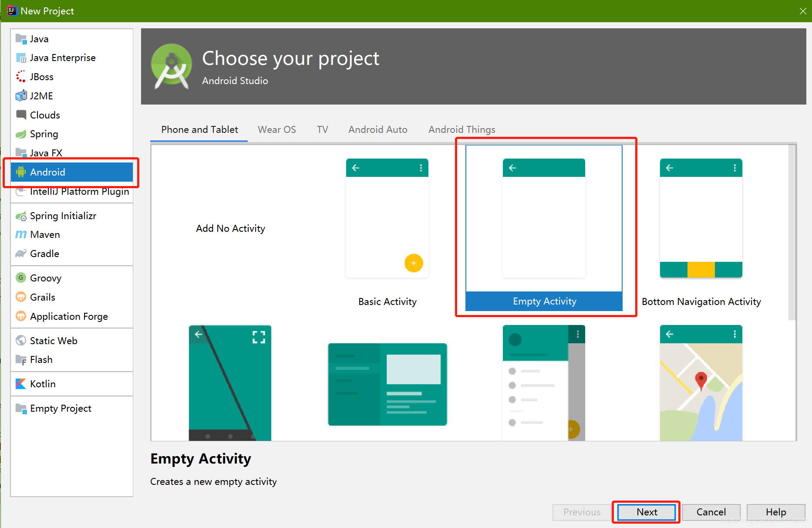Click the Gradle elephant icon
The width and height of the screenshot is (812, 528).
pyautogui.click(x=21, y=254)
